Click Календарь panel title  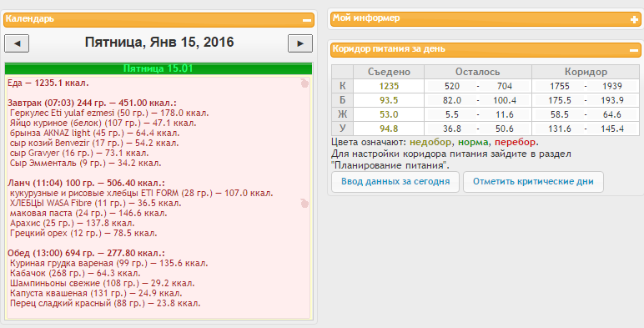pos(29,19)
